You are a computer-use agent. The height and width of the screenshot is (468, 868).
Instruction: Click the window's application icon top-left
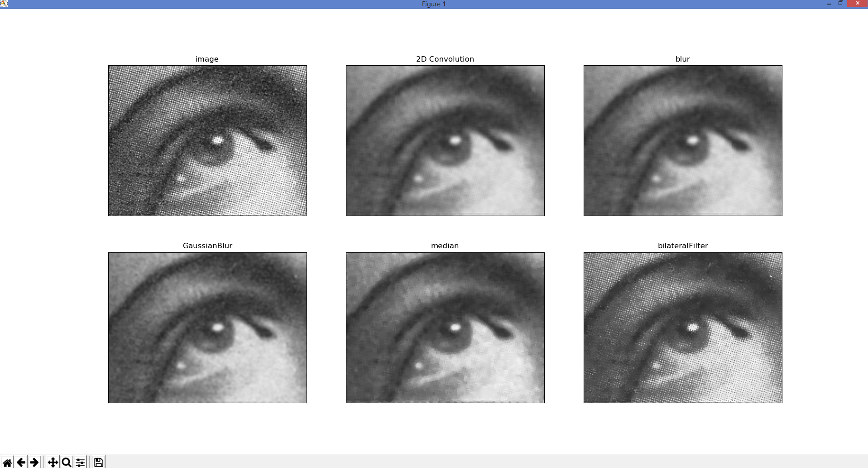[4, 3]
